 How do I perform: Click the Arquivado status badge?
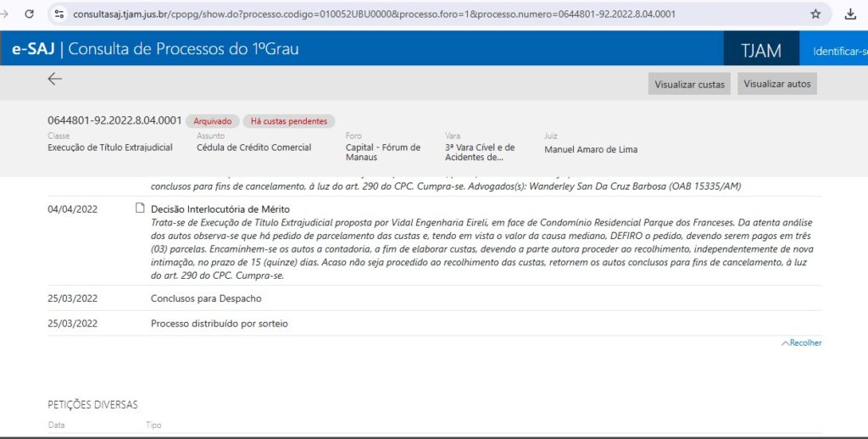tap(212, 121)
